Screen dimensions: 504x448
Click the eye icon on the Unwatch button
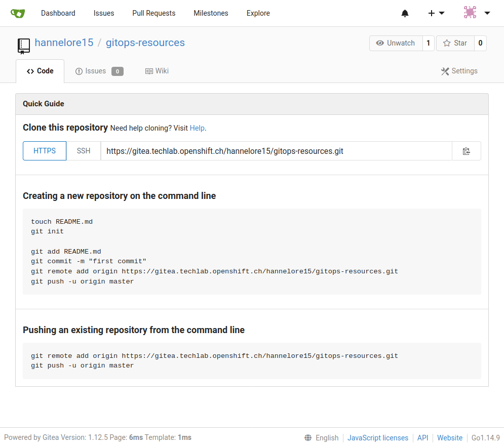pos(380,43)
